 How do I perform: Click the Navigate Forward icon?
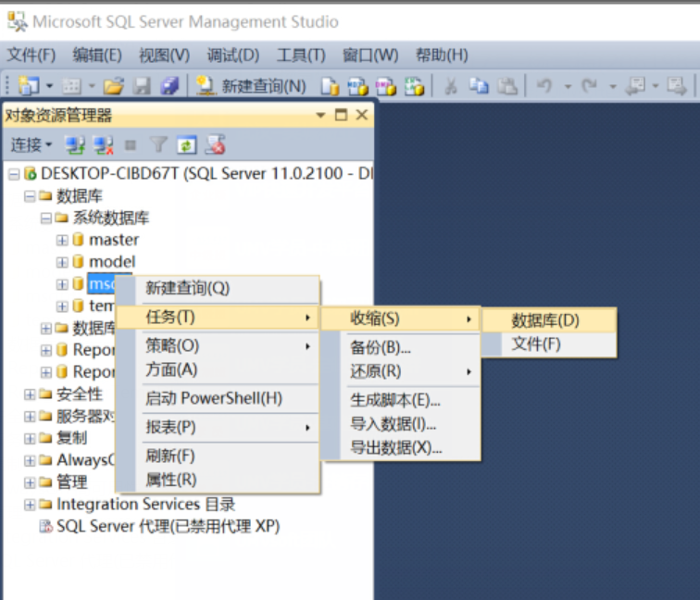(677, 86)
